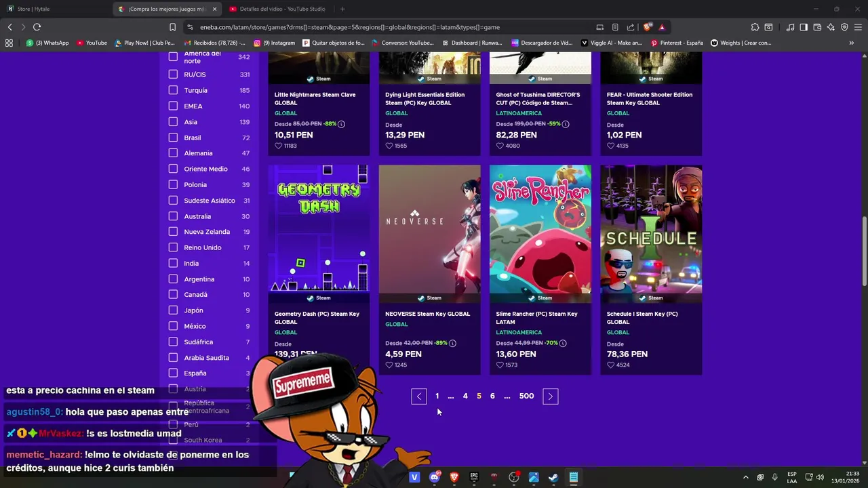Open a new browser tab

(342, 9)
